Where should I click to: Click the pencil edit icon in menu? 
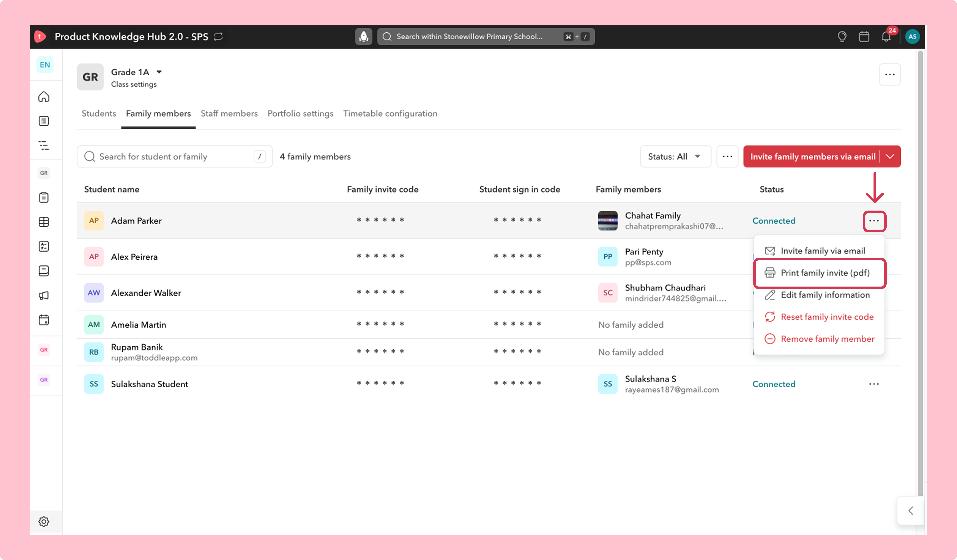(770, 295)
